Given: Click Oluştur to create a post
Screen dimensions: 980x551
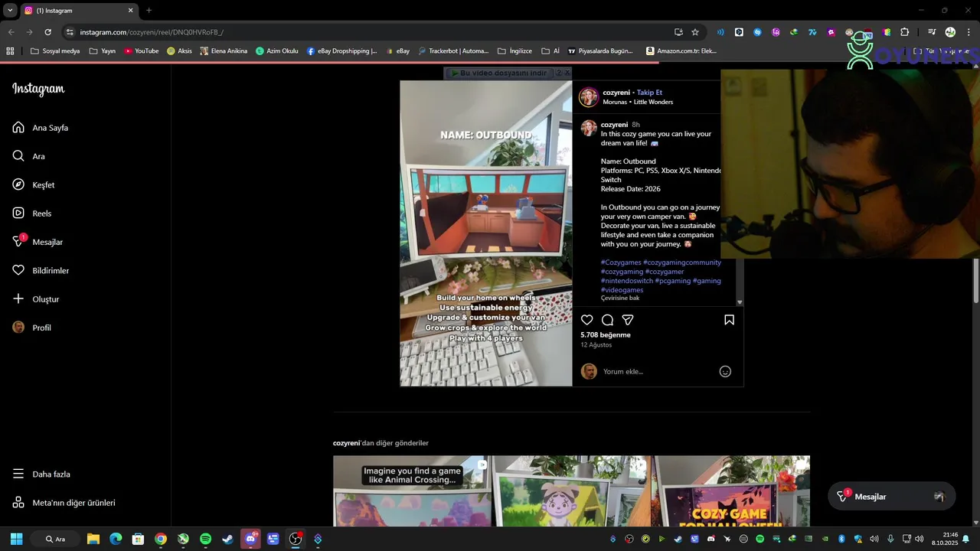Looking at the screenshot, I should (x=36, y=299).
